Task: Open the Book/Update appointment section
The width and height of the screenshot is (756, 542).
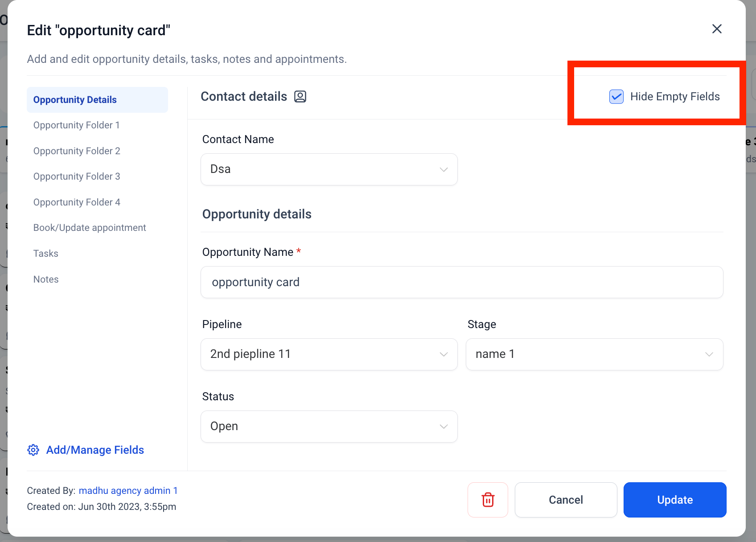Action: click(x=90, y=228)
